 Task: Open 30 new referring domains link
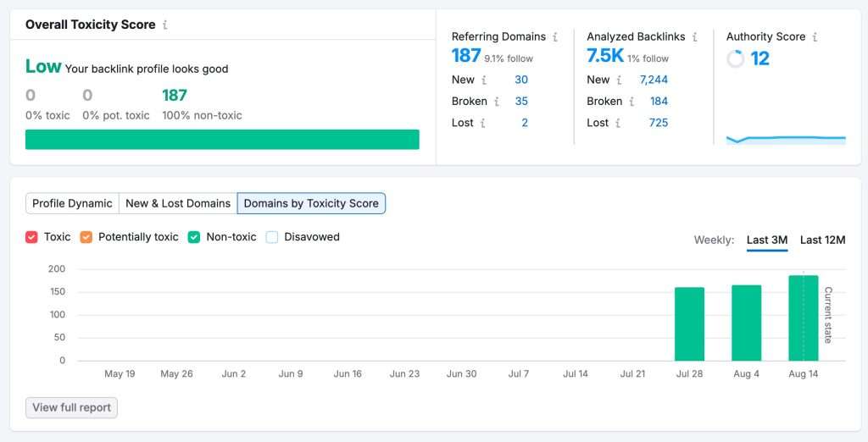tap(521, 80)
